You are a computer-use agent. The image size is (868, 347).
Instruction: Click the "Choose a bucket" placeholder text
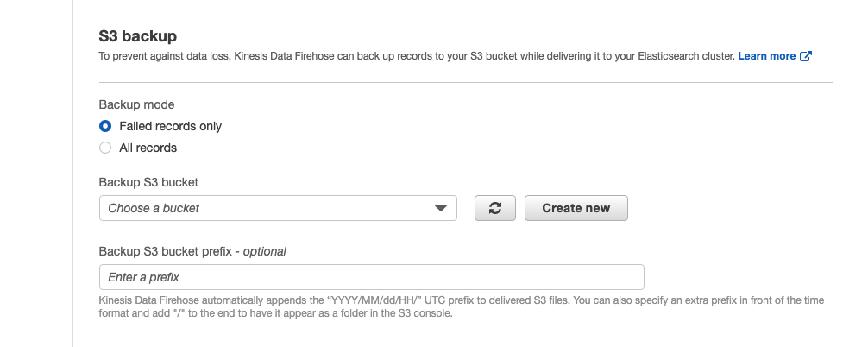click(154, 208)
